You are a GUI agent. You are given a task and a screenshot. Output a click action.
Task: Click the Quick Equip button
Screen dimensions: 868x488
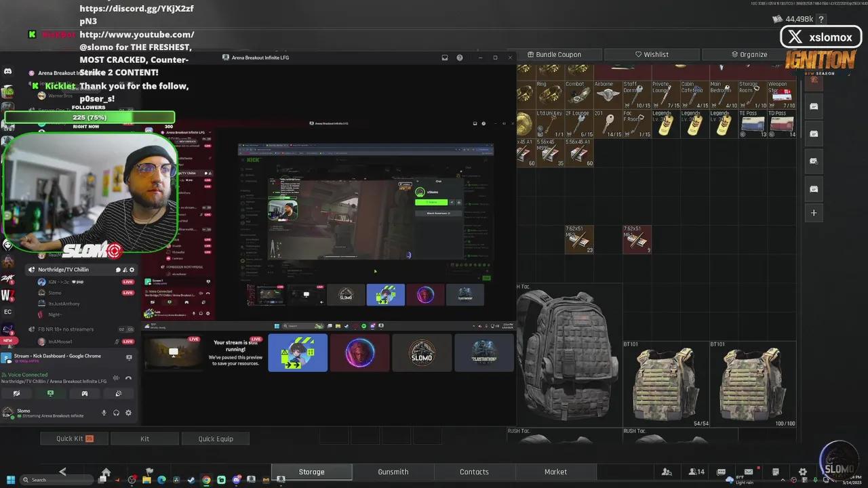pos(216,439)
